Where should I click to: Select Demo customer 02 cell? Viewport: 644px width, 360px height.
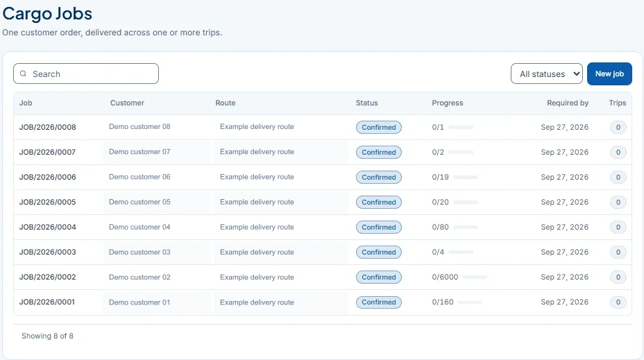point(139,277)
